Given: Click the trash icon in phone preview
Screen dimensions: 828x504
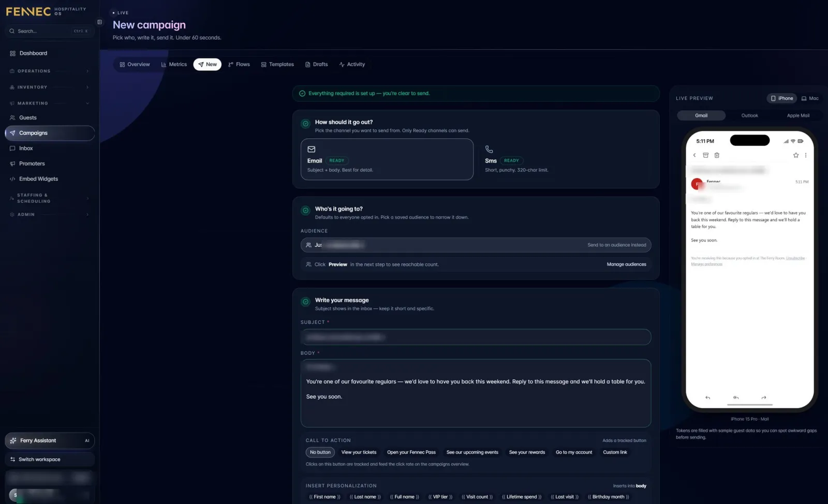Looking at the screenshot, I should pyautogui.click(x=717, y=155).
